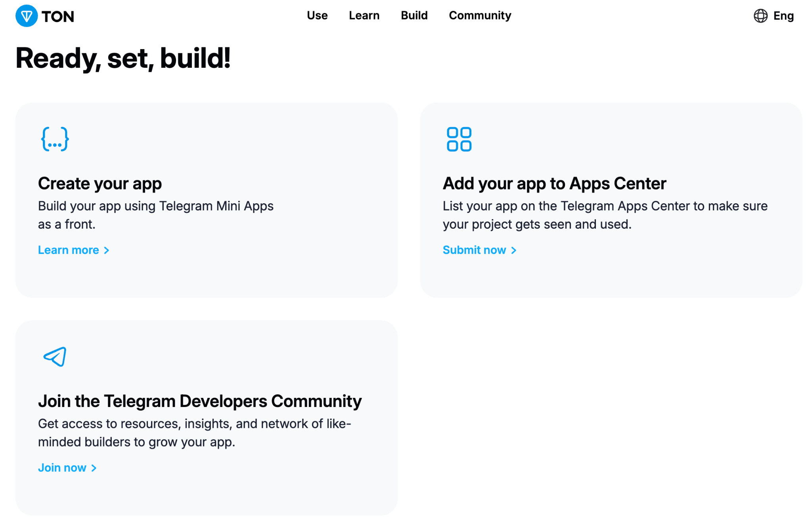Click the globe language icon
The image size is (812, 531).
(x=760, y=16)
